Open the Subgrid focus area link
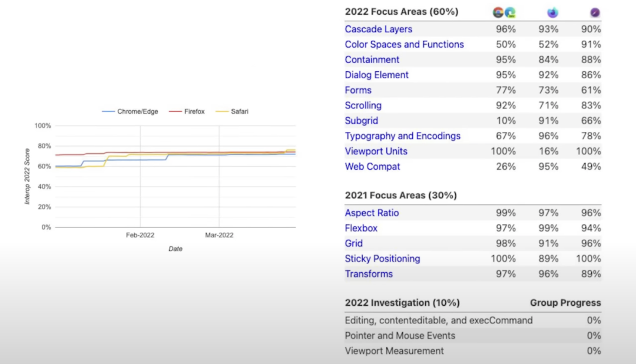The image size is (636, 364). click(362, 121)
